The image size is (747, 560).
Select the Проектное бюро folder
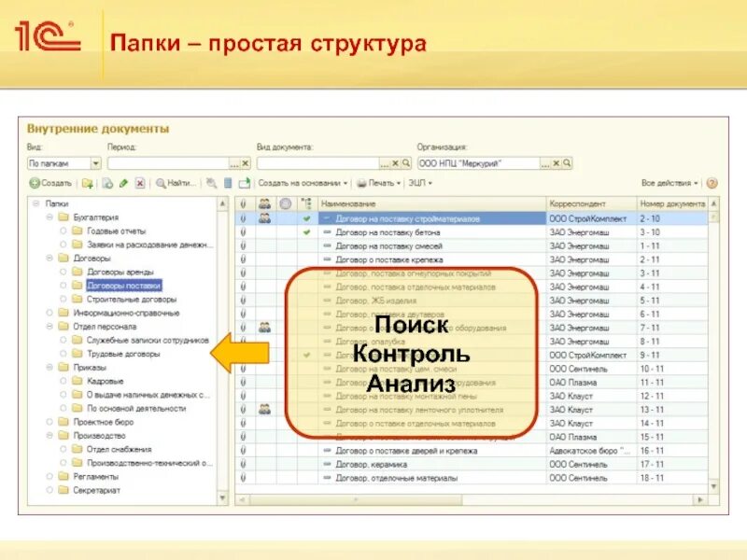[104, 422]
